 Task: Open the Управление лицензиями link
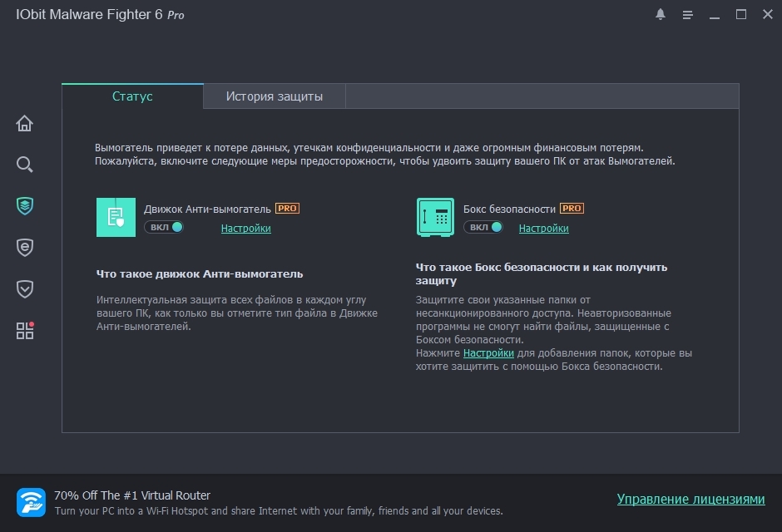tap(690, 500)
